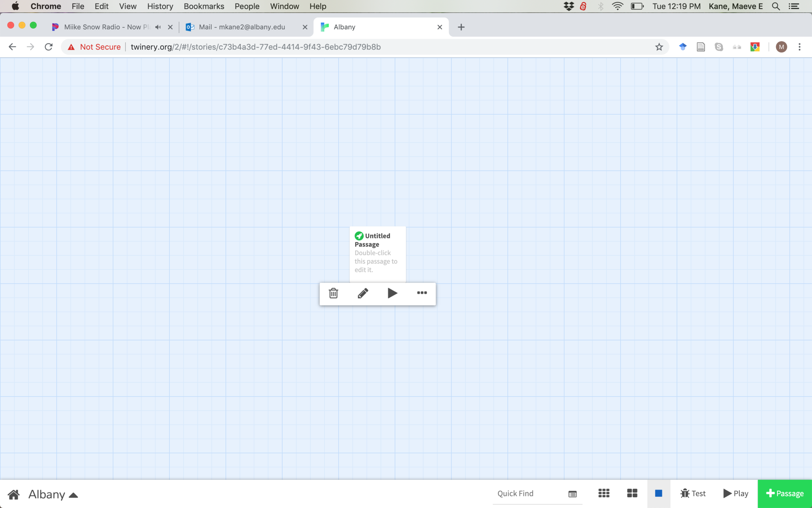Open Chrome three-dot menu
This screenshot has width=812, height=508.
pyautogui.click(x=800, y=47)
